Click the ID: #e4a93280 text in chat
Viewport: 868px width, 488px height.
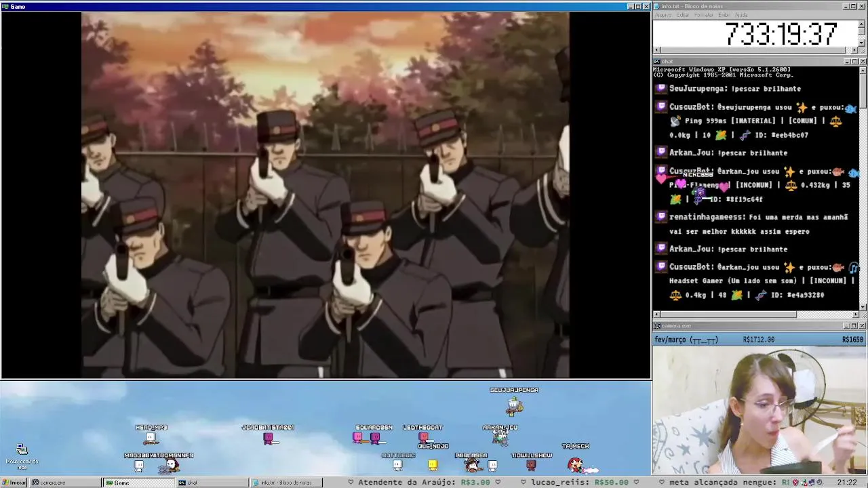point(797,296)
